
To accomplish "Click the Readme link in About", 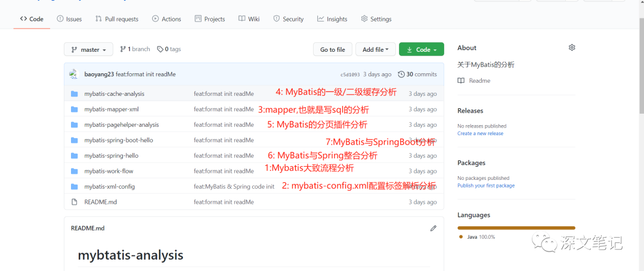I will click(479, 81).
